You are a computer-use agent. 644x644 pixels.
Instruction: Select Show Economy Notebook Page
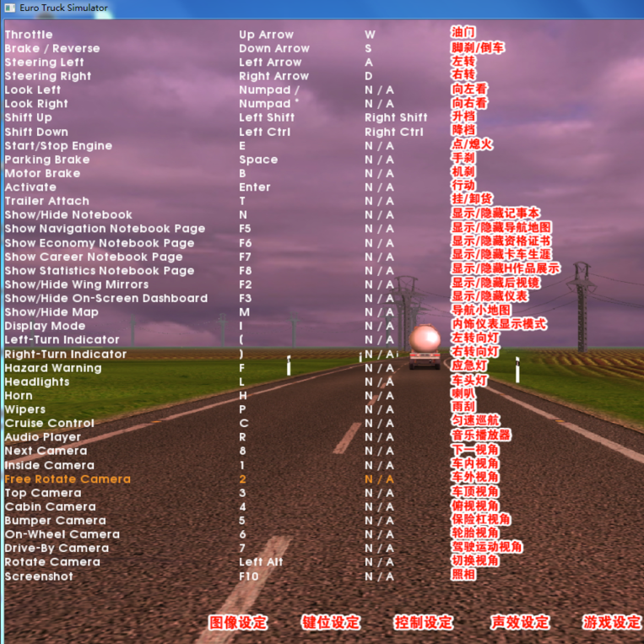point(100,243)
